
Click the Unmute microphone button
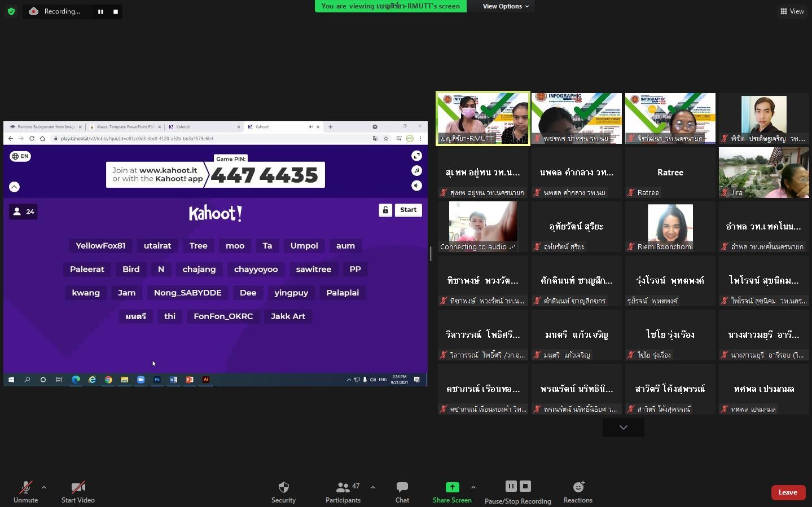click(x=25, y=492)
